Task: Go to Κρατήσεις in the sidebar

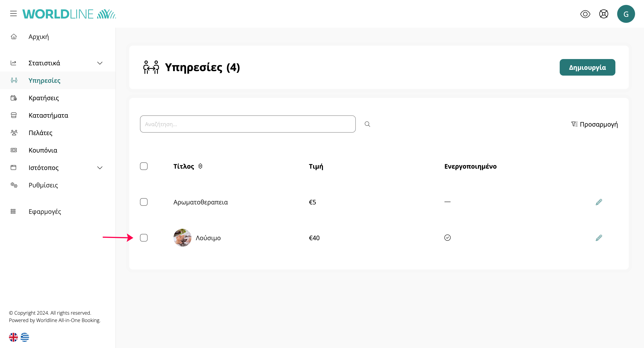Action: [x=44, y=98]
